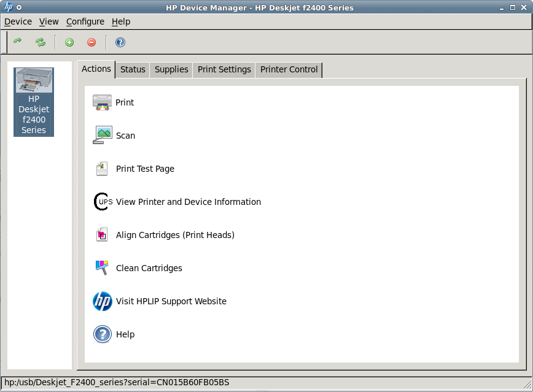Click the refresh all devices double-arrow icon

pyautogui.click(x=41, y=42)
